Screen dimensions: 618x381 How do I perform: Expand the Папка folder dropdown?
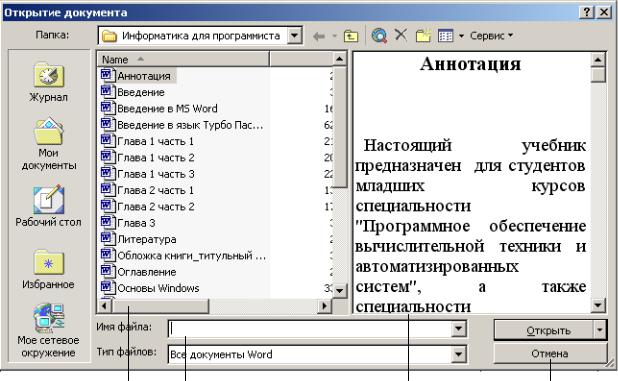[x=294, y=36]
